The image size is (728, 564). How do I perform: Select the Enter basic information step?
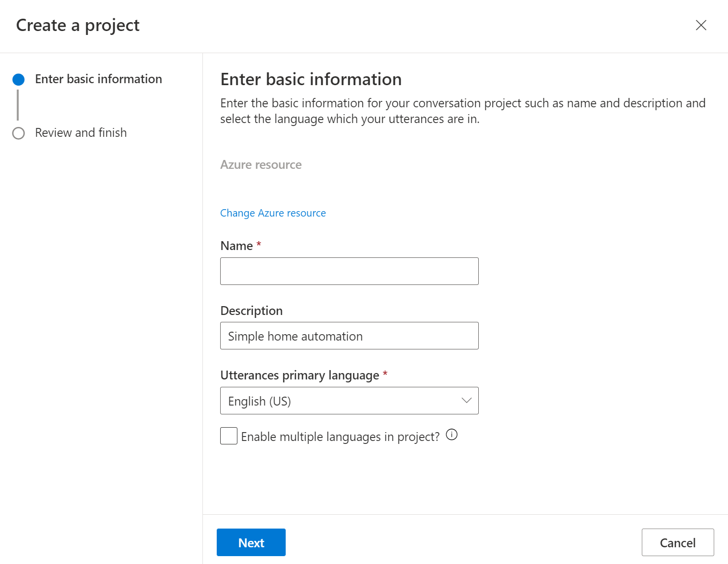pos(98,79)
